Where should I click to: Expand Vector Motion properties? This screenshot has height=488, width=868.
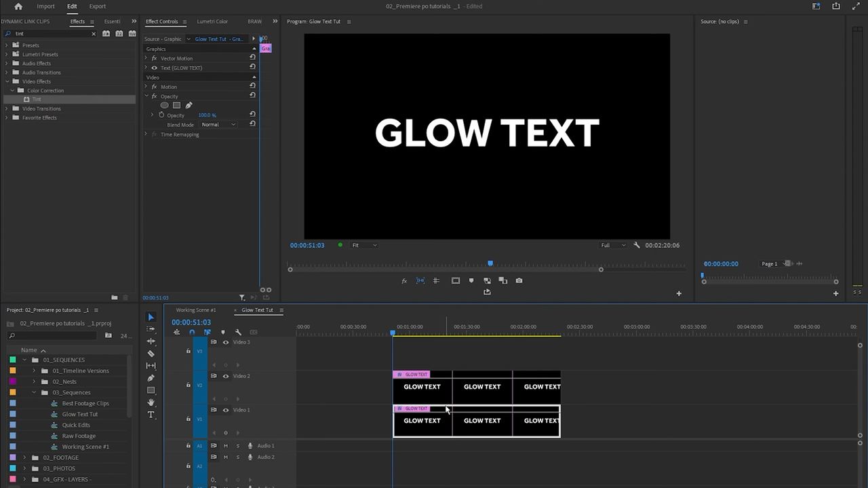pos(146,58)
